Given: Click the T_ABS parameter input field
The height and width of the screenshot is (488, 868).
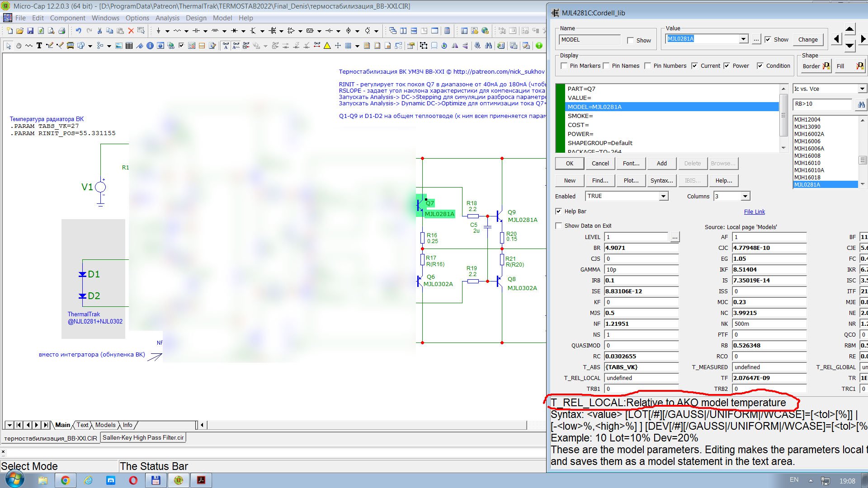Looking at the screenshot, I should coord(641,367).
